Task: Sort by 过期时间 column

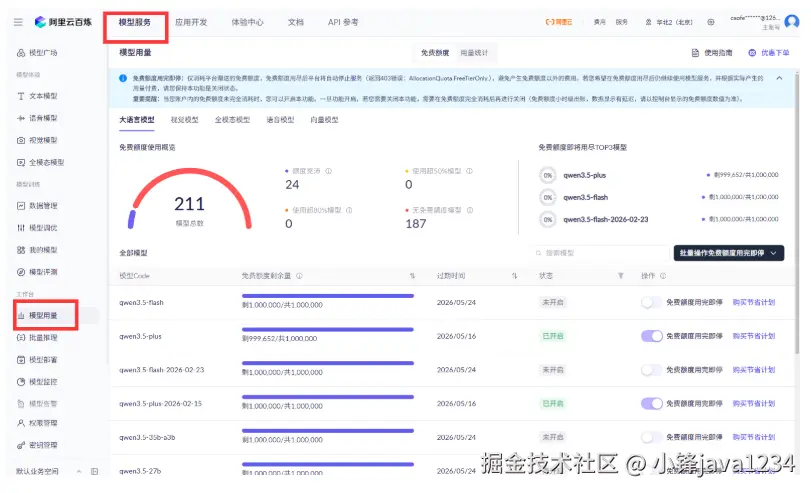Action: pos(514,276)
